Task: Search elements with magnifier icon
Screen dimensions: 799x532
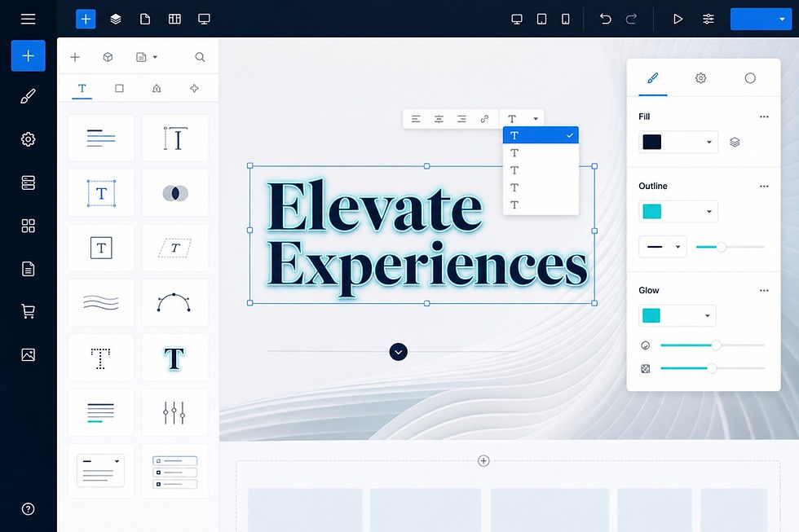Action: pyautogui.click(x=200, y=57)
